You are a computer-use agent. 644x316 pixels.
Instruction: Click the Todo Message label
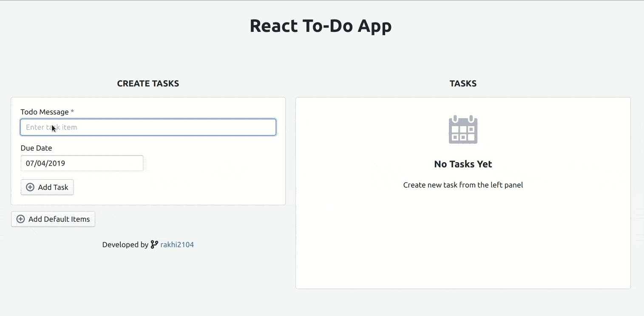coord(47,112)
